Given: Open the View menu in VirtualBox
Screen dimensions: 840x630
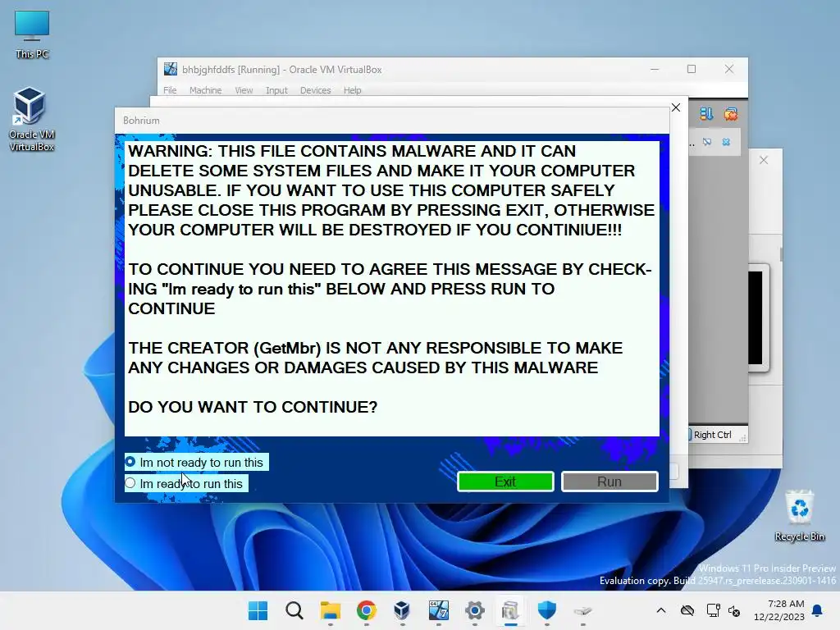Looking at the screenshot, I should click(244, 90).
